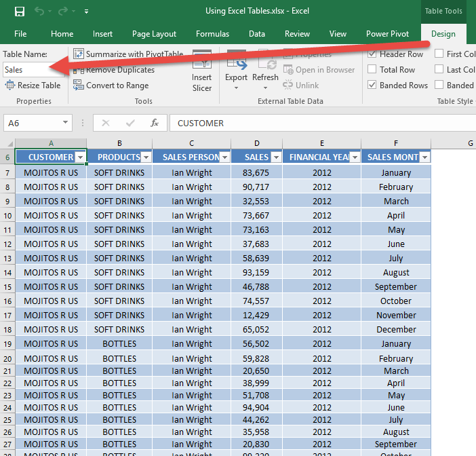Open the FINANCIAL YEAR filter dropdown
The image size is (476, 456).
coord(355,157)
